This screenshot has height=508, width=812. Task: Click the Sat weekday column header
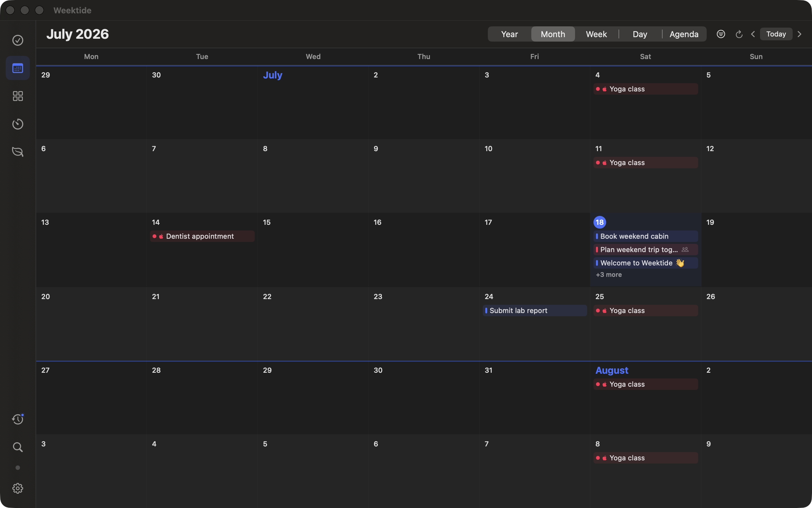tap(645, 57)
